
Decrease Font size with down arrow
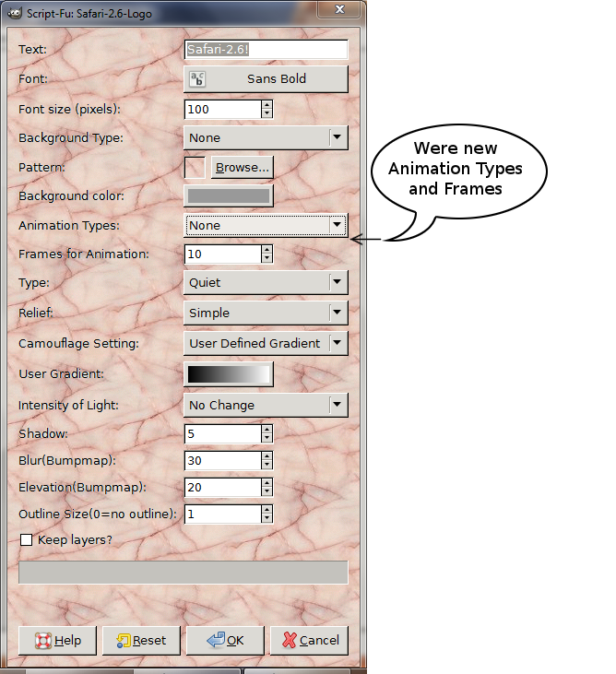[267, 114]
